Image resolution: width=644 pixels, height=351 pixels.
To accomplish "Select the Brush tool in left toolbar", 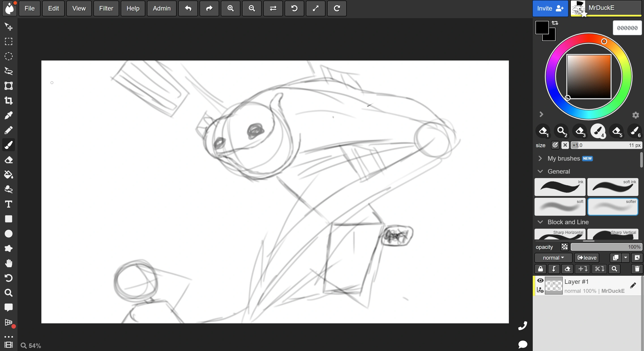I will click(9, 145).
